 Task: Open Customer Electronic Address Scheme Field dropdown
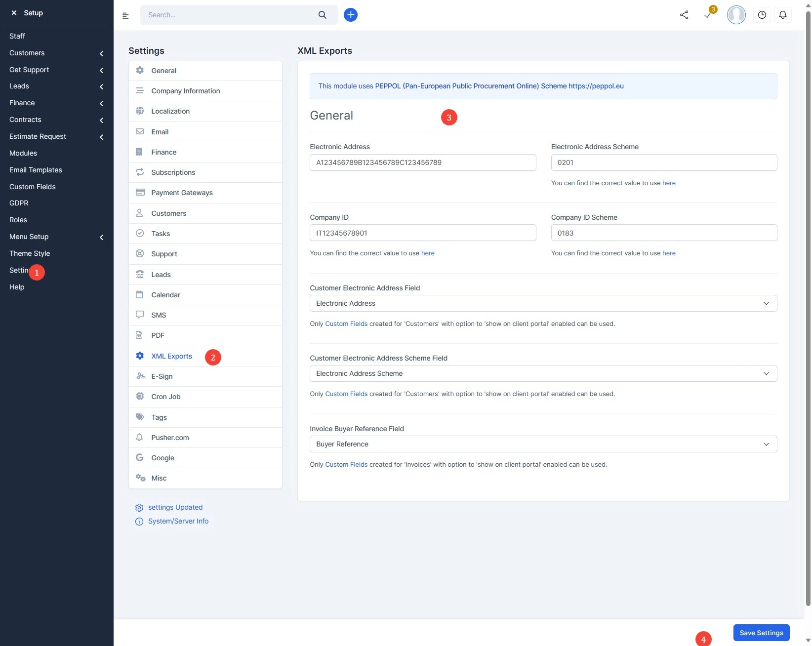click(543, 373)
